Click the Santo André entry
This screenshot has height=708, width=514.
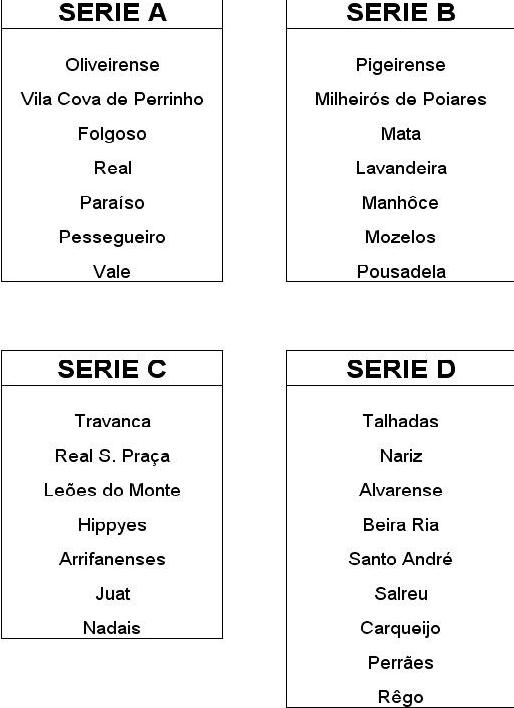(400, 559)
